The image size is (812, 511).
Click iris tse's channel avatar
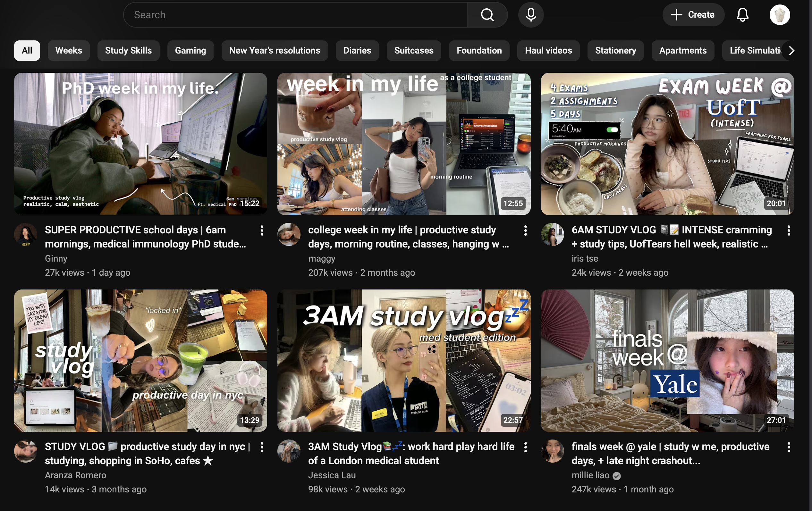click(x=552, y=235)
